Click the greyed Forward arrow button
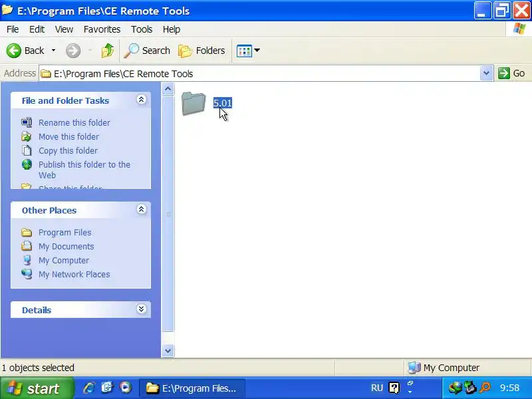The width and height of the screenshot is (532, 399). [73, 51]
